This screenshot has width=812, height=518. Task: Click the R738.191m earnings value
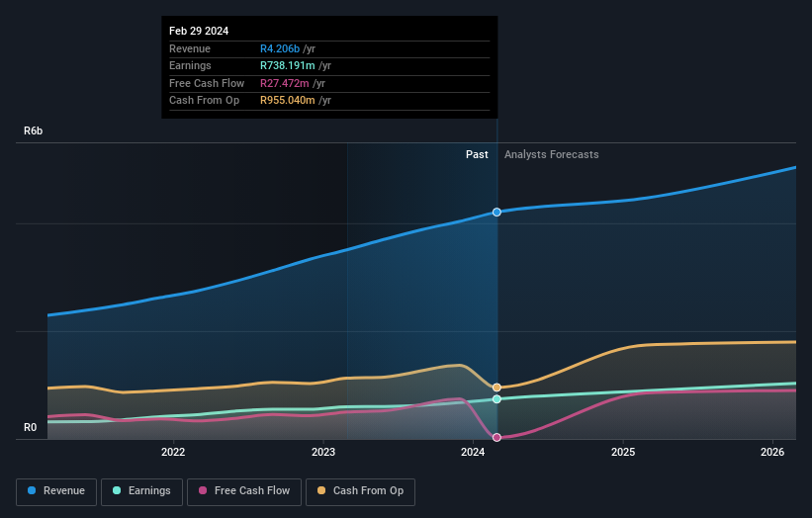288,65
